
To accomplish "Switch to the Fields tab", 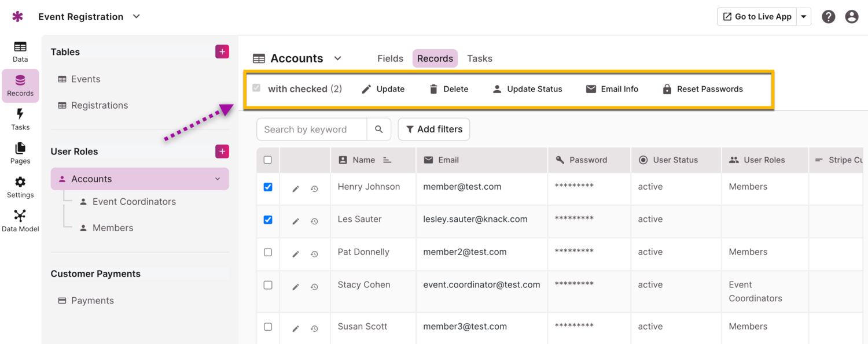I will (390, 58).
